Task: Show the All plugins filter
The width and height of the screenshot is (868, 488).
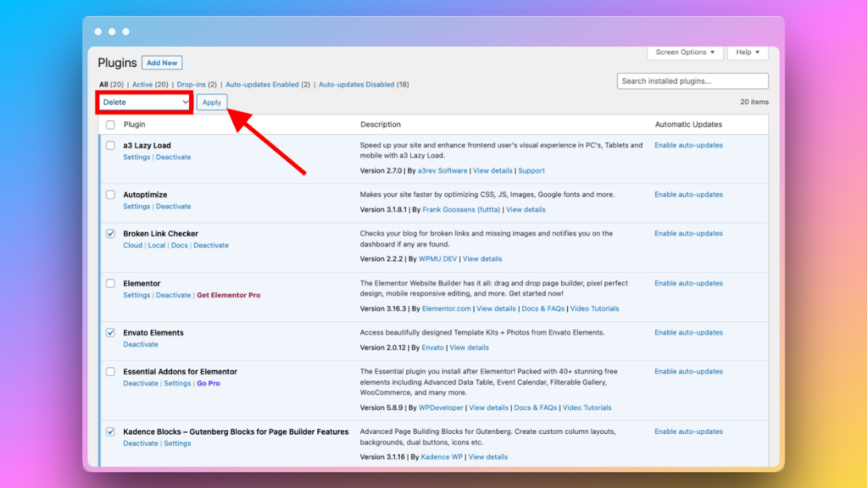Action: [103, 85]
